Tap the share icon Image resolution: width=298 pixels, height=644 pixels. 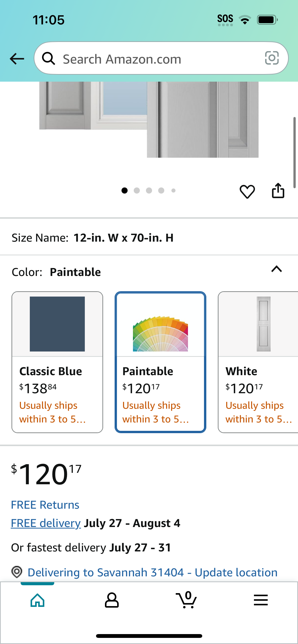tap(278, 191)
